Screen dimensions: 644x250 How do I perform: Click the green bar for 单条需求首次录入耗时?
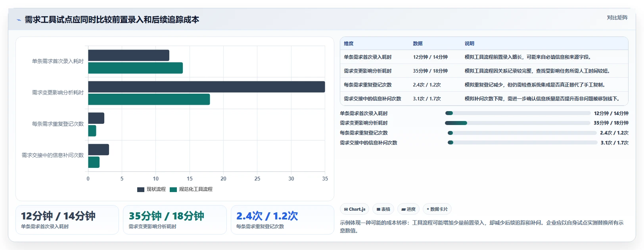click(x=135, y=68)
